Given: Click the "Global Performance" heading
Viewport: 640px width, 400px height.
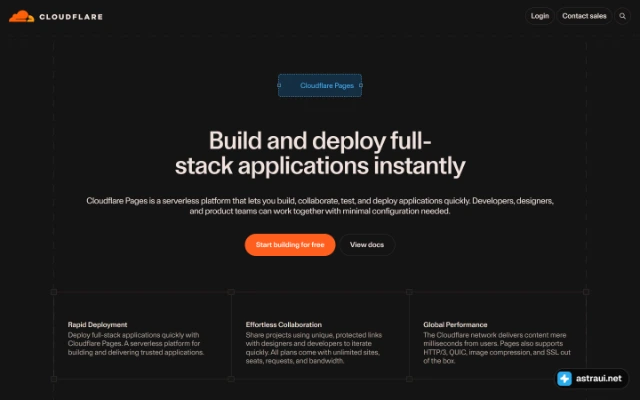Looking at the screenshot, I should [x=455, y=324].
